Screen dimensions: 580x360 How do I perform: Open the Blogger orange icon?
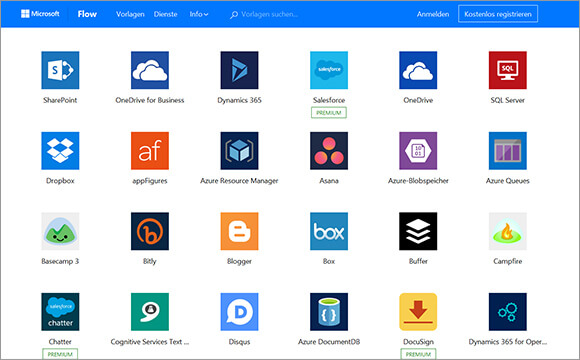(239, 231)
